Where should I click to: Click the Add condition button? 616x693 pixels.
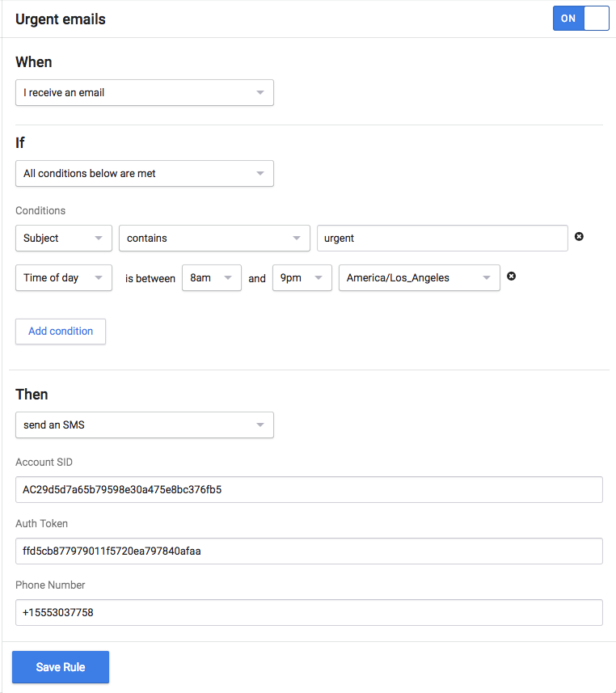(61, 332)
